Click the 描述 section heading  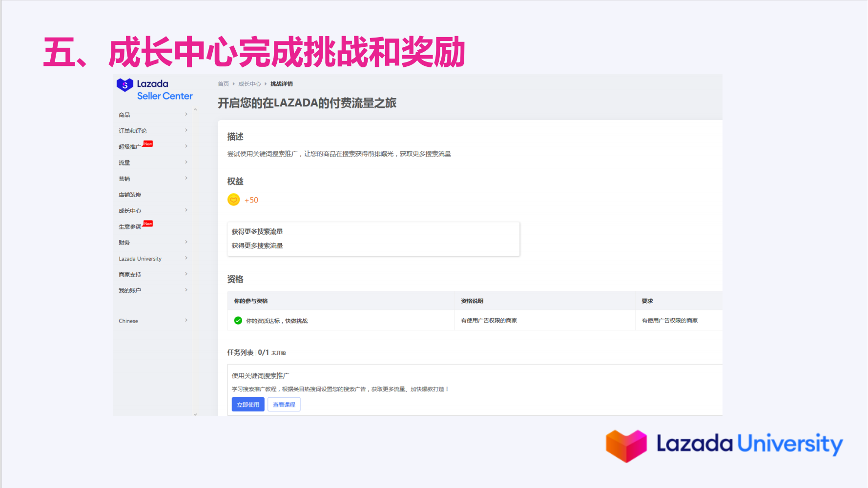coord(235,137)
